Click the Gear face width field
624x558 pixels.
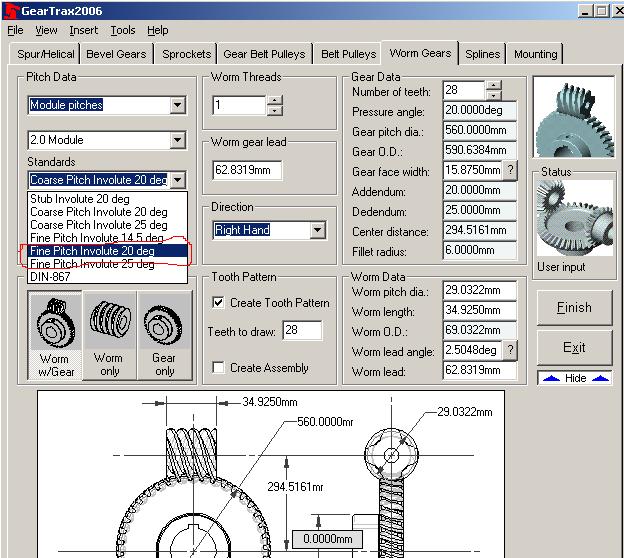[x=473, y=170]
